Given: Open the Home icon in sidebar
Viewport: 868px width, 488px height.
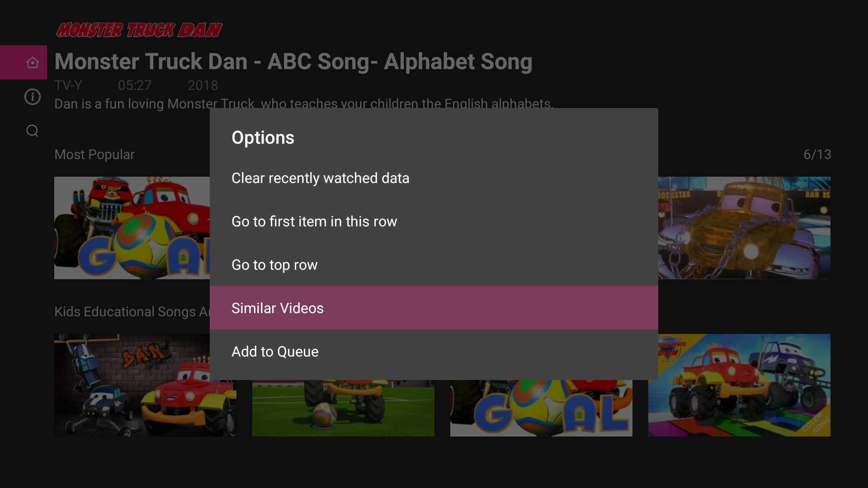Looking at the screenshot, I should (x=32, y=62).
